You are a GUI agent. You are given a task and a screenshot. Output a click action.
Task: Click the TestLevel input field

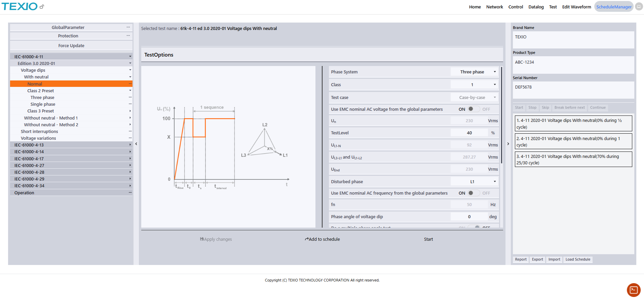coord(469,133)
